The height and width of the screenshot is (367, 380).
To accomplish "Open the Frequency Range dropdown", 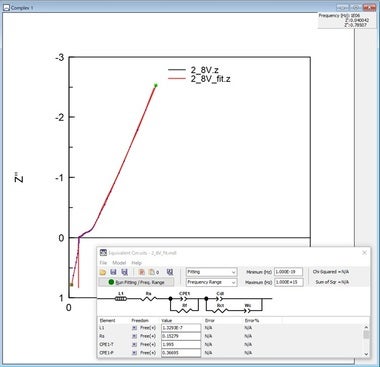I will (211, 282).
